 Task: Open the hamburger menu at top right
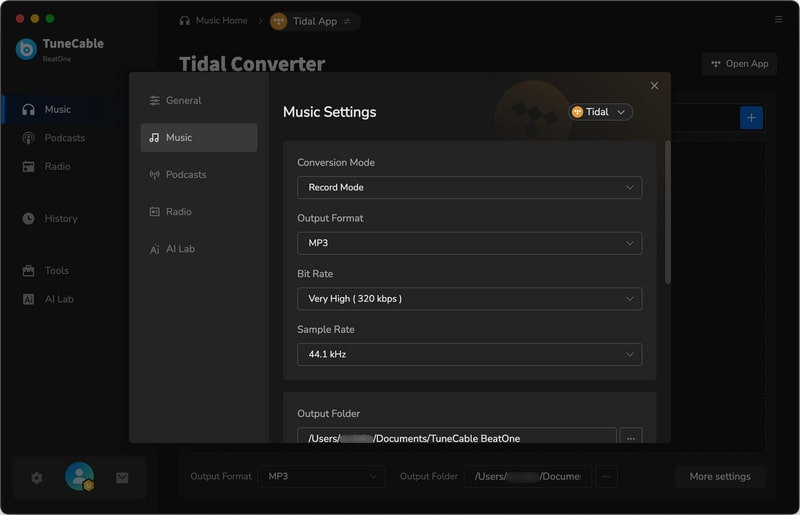(778, 19)
